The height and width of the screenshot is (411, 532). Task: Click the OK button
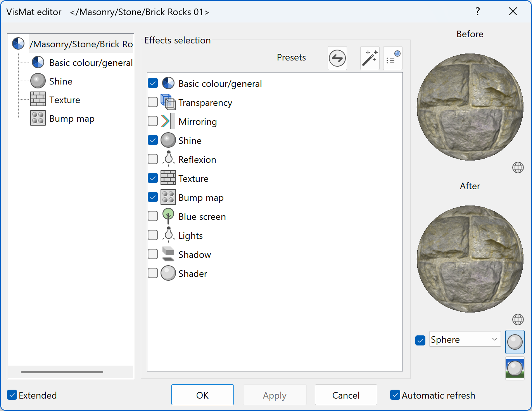202,395
